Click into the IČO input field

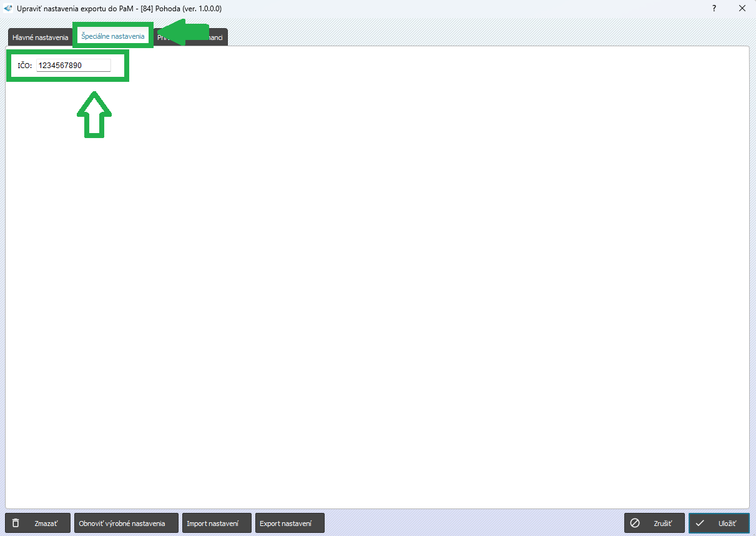(74, 65)
